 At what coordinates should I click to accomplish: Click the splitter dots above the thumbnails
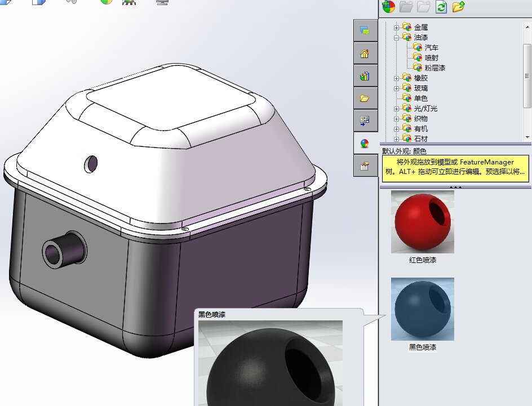click(456, 187)
